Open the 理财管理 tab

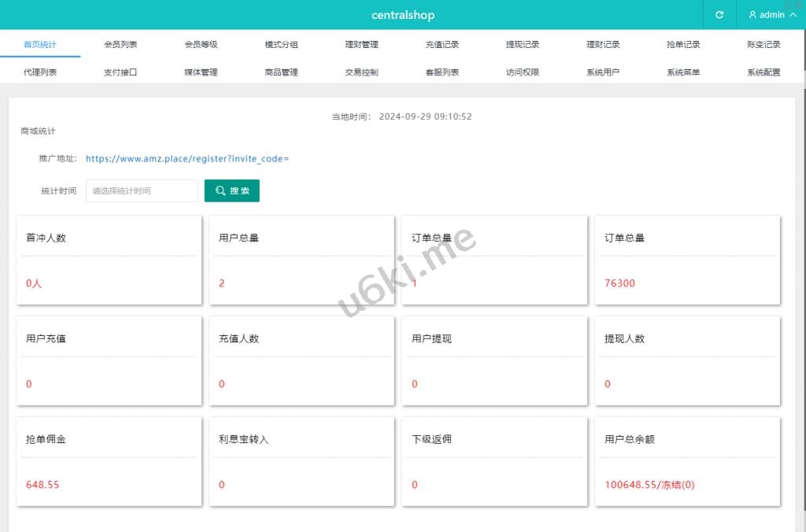(x=361, y=45)
